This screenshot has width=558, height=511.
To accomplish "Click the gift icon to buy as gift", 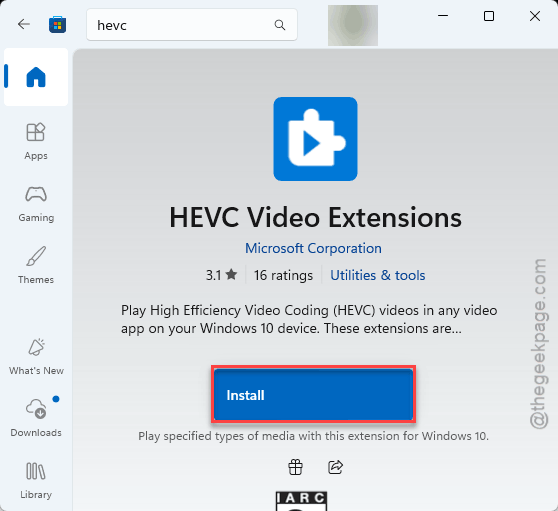I will 295,467.
